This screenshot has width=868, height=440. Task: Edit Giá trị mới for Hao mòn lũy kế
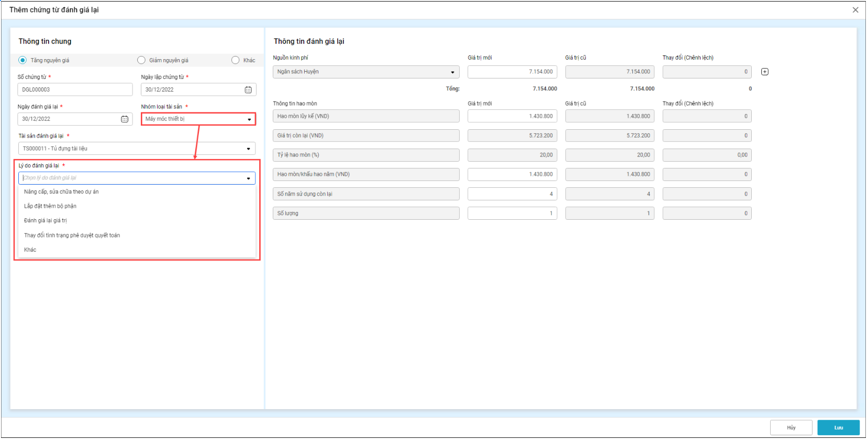click(511, 116)
